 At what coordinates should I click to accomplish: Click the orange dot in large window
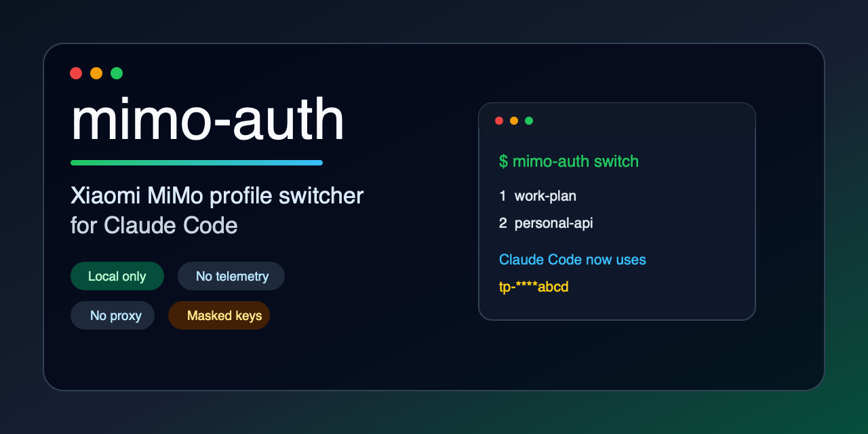point(96,73)
